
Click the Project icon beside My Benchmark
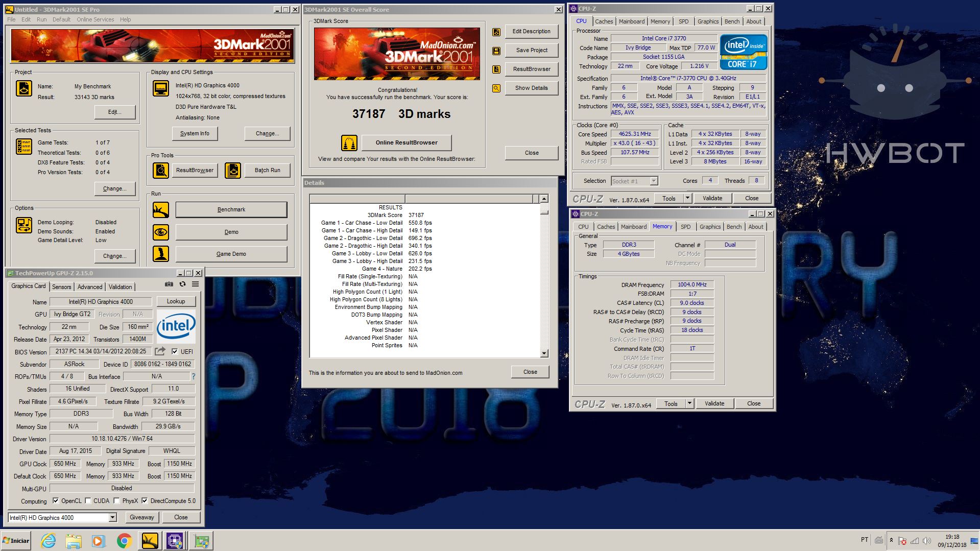point(24,88)
